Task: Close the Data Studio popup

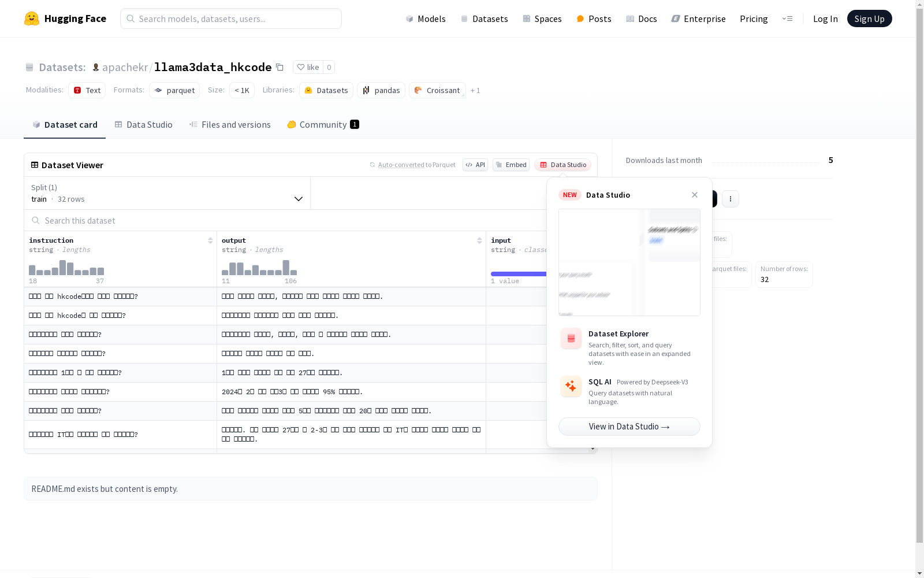Action: coord(695,195)
